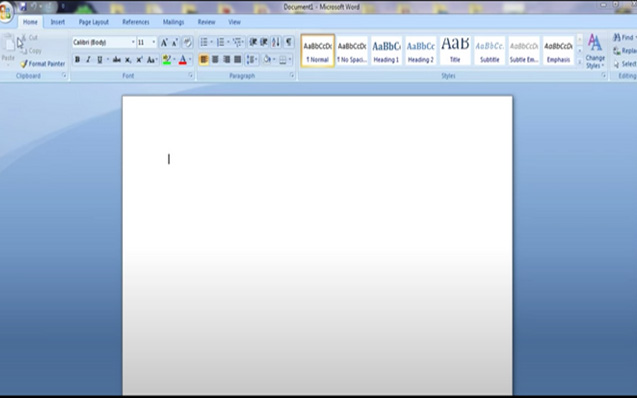Apply the Heading 1 style
This screenshot has height=398, width=637.
[386, 51]
